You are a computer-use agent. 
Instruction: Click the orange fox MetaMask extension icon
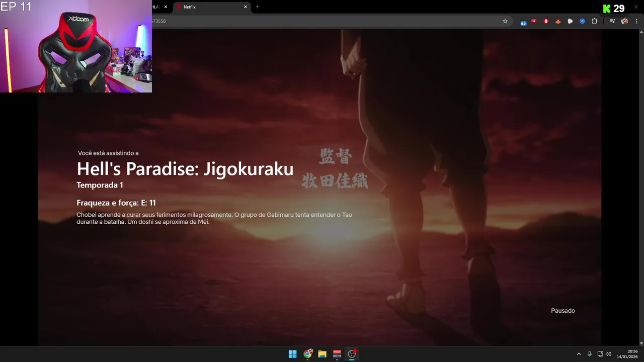pyautogui.click(x=558, y=21)
